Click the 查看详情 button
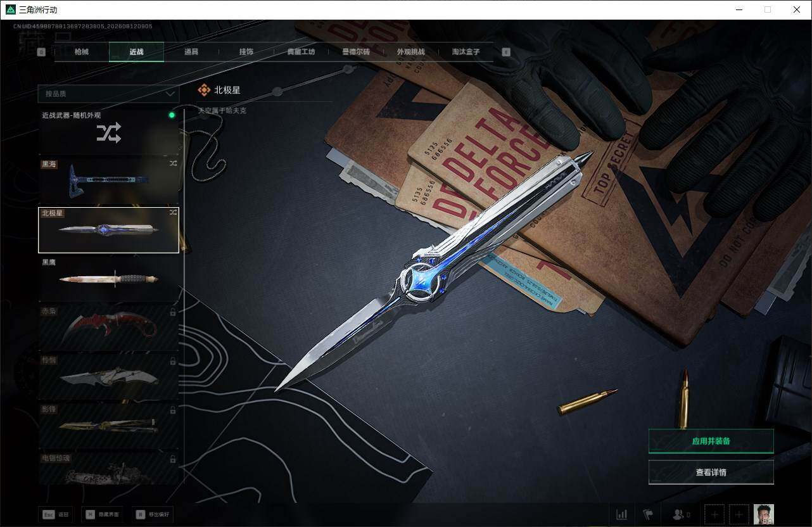Viewport: 812px width, 527px height. point(711,472)
